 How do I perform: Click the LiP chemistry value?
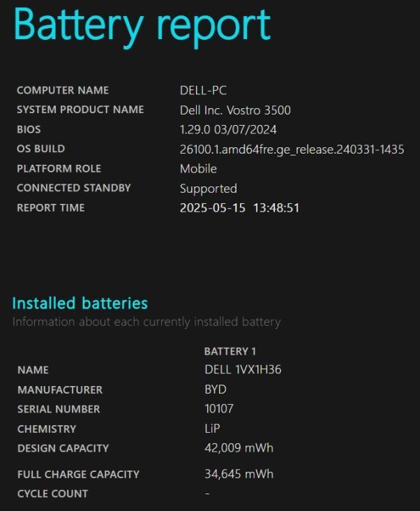pos(212,429)
